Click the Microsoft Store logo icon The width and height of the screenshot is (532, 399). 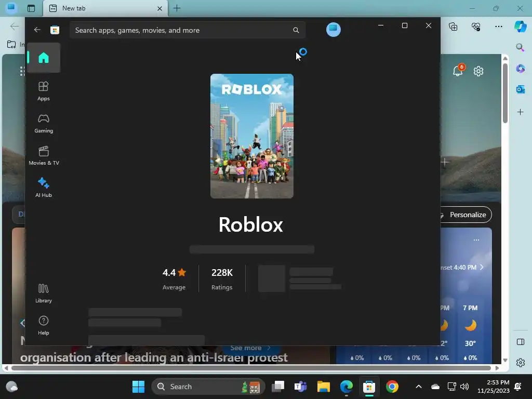tap(55, 30)
